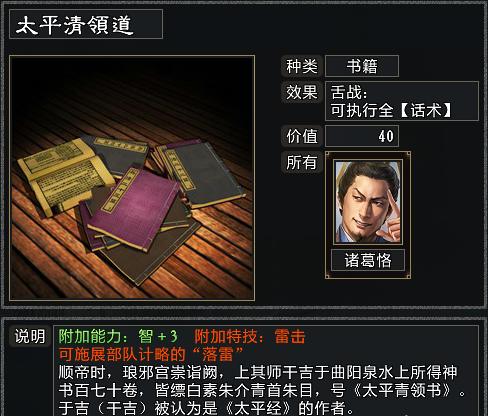Click the 太平青领书 lore text paragraph
The height and width of the screenshot is (416, 488).
(262, 390)
